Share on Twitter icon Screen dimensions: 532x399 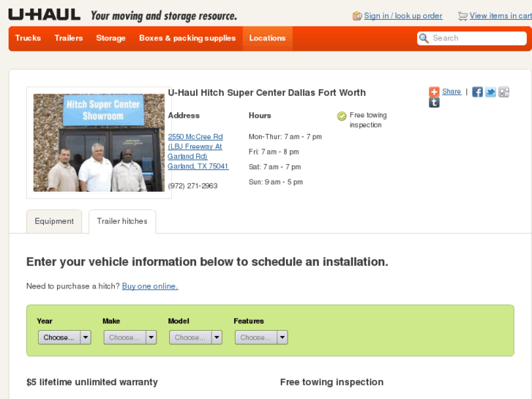[490, 92]
